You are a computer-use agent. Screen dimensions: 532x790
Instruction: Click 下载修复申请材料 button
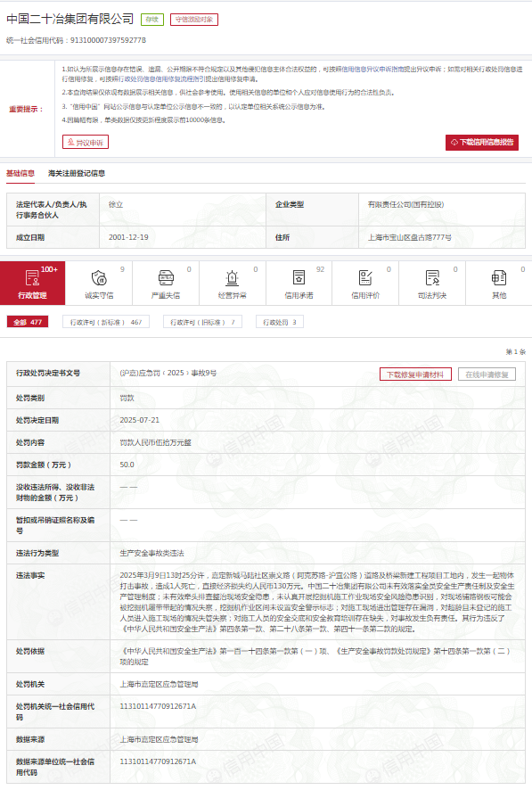coord(415,374)
